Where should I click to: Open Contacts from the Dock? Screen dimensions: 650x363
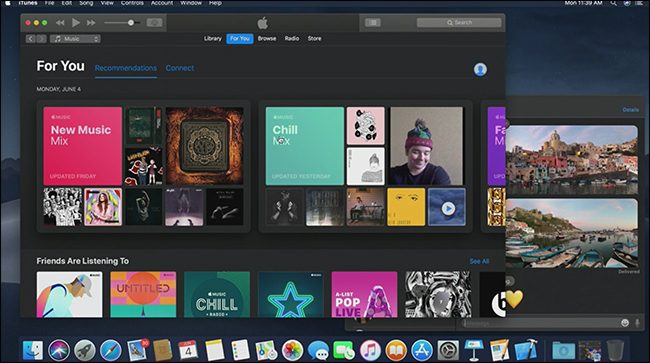162,350
